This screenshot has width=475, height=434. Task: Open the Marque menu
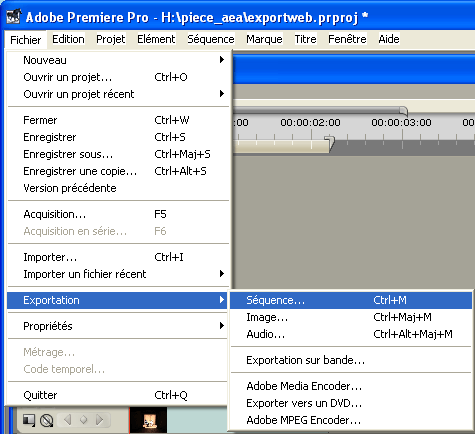[264, 39]
